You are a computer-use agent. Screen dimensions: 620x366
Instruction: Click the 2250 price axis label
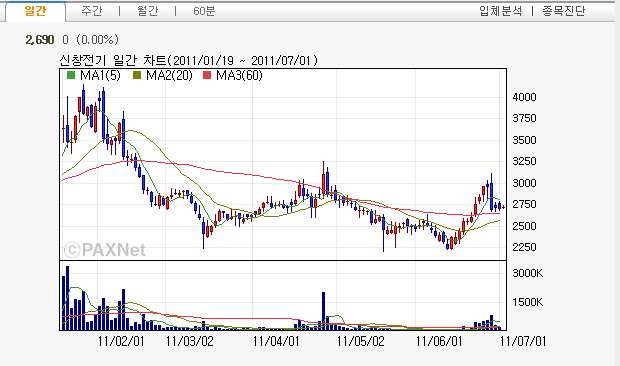tap(524, 247)
